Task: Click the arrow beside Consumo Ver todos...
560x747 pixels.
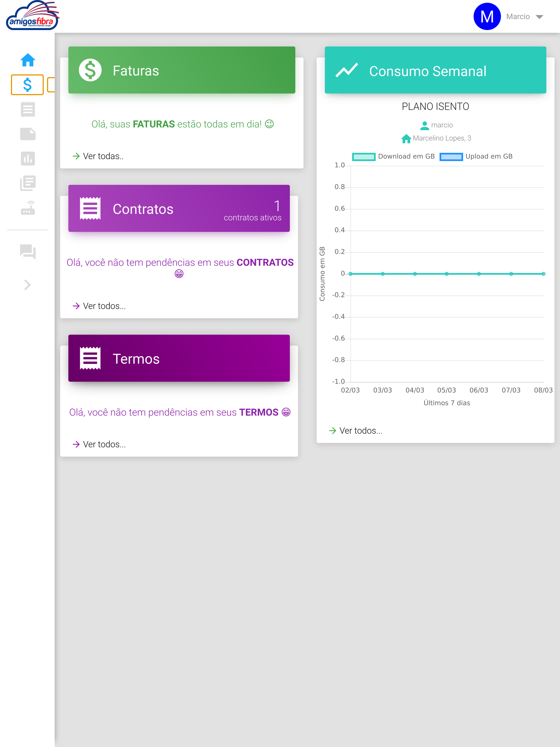Action: tap(333, 431)
